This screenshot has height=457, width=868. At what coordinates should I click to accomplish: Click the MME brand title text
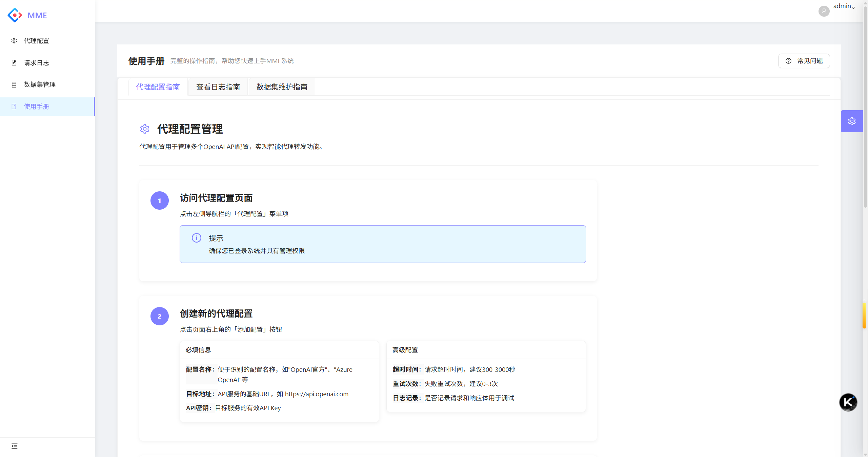(37, 15)
